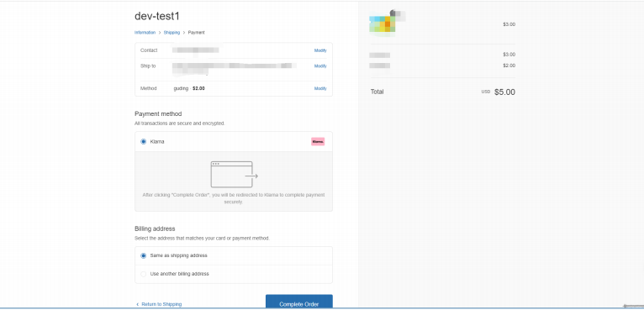
Task: Click the $5.00 total amount
Action: (x=504, y=92)
